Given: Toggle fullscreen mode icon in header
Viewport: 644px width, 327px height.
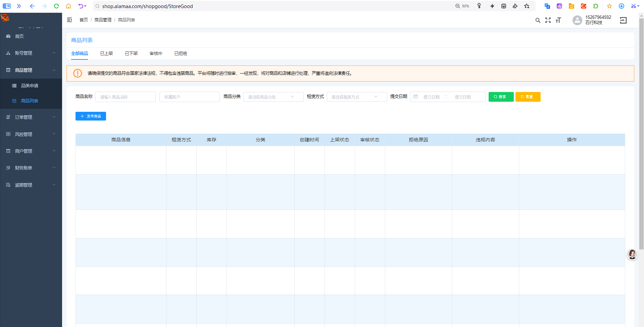Looking at the screenshot, I should tap(548, 20).
